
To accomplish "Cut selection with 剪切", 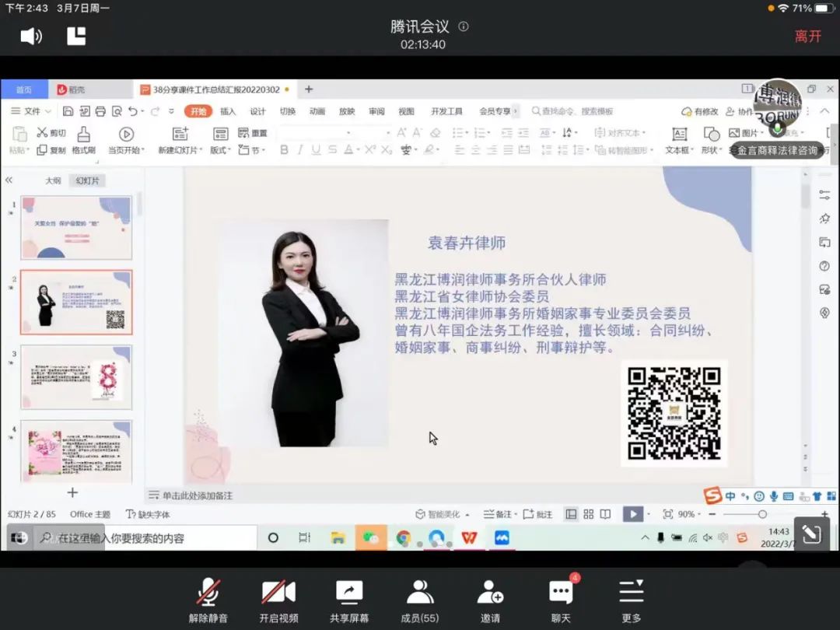I will point(51,133).
